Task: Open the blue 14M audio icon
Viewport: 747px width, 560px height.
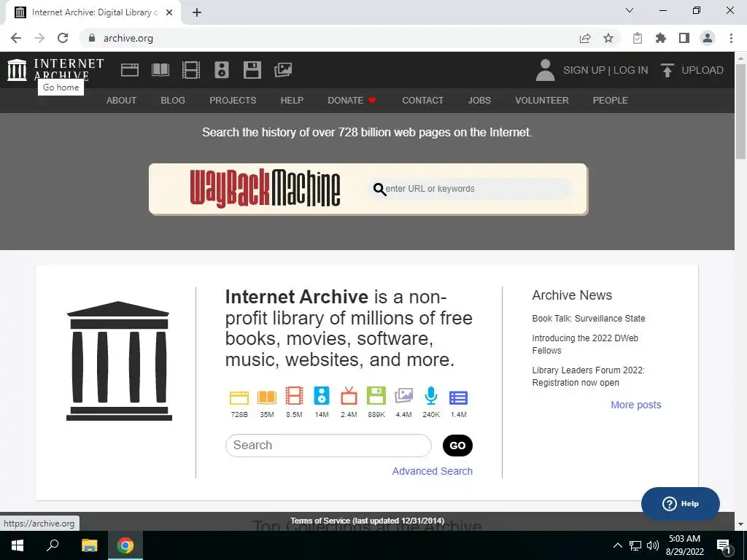Action: pyautogui.click(x=322, y=396)
